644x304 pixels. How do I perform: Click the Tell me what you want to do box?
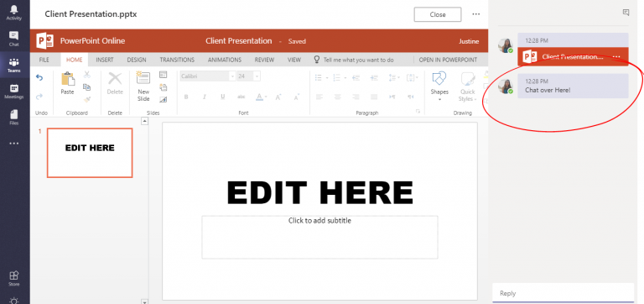tap(354, 60)
